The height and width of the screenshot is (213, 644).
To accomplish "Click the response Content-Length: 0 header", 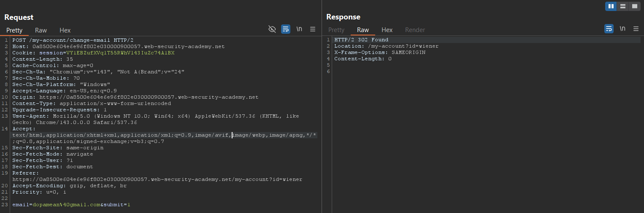I will tap(363, 59).
